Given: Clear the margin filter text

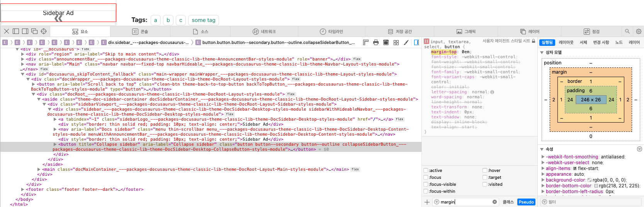Looking at the screenshot, I should pos(494,202).
